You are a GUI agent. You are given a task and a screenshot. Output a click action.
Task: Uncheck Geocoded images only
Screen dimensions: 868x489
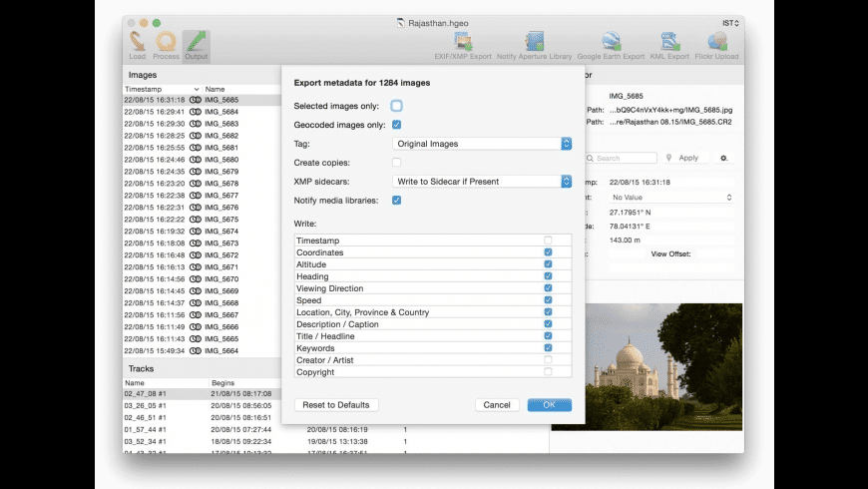[x=396, y=125]
